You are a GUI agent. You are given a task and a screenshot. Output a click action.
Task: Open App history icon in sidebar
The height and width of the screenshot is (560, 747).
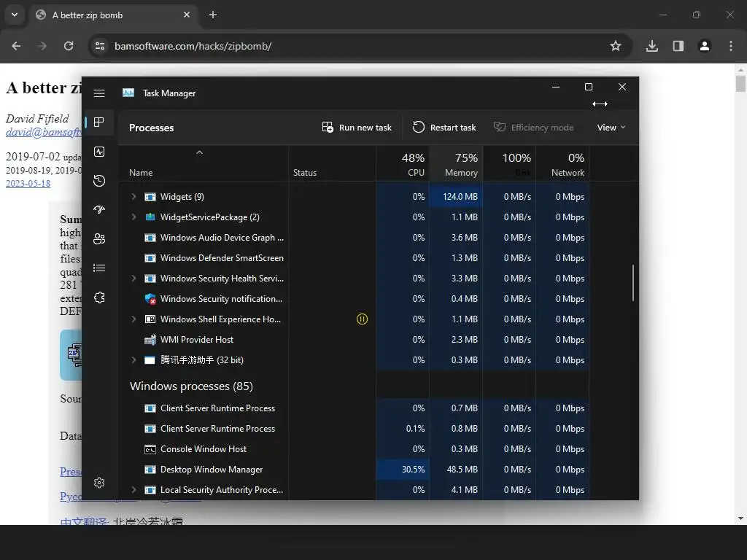coord(99,181)
